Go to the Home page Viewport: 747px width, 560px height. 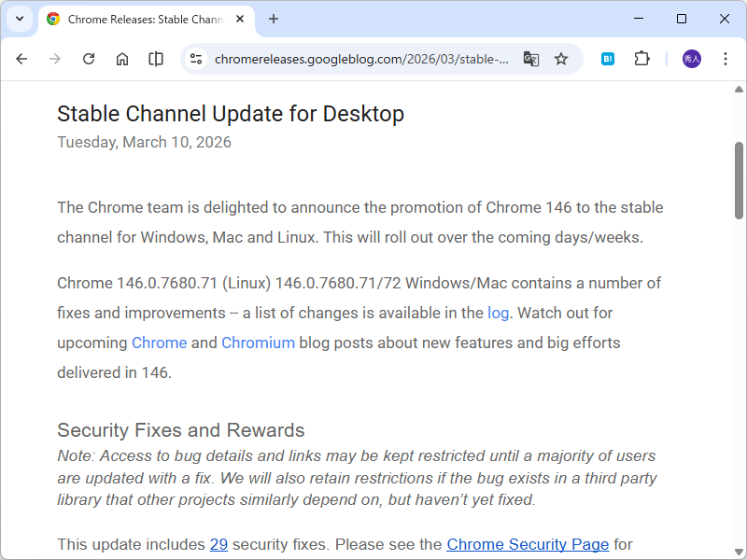click(x=122, y=59)
